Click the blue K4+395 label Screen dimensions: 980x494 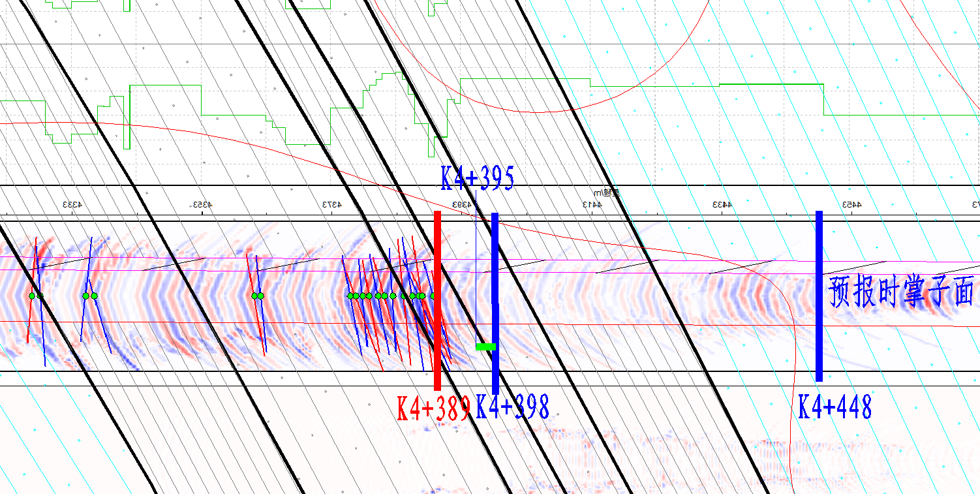[x=477, y=178]
